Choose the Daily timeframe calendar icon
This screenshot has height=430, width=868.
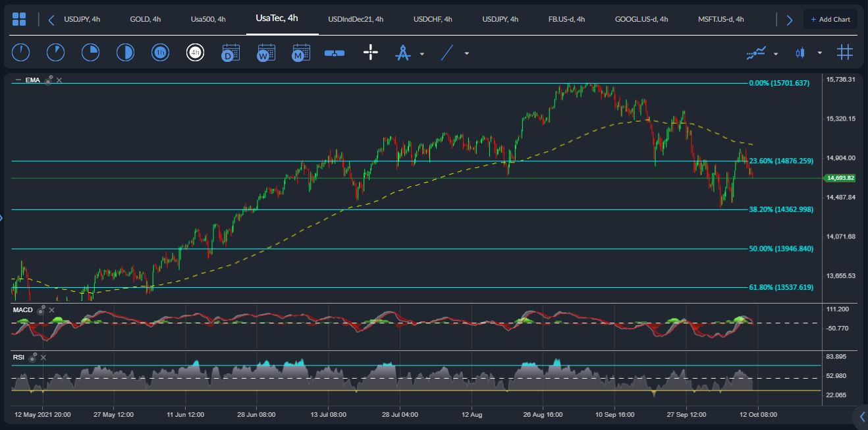[x=231, y=53]
